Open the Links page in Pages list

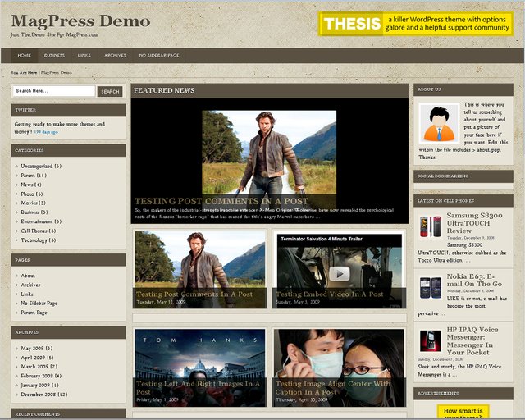(27, 294)
